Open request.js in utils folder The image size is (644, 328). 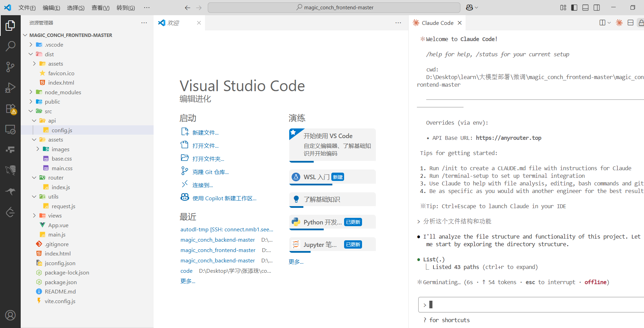(x=64, y=206)
